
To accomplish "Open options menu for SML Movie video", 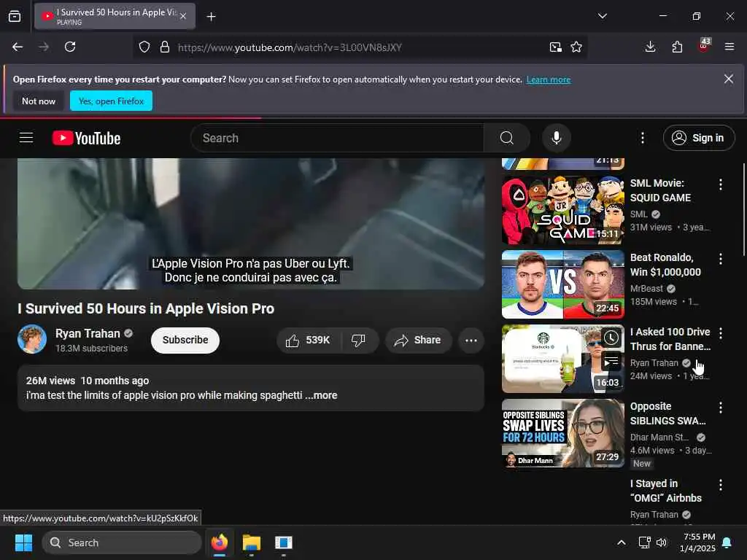I will tap(720, 184).
